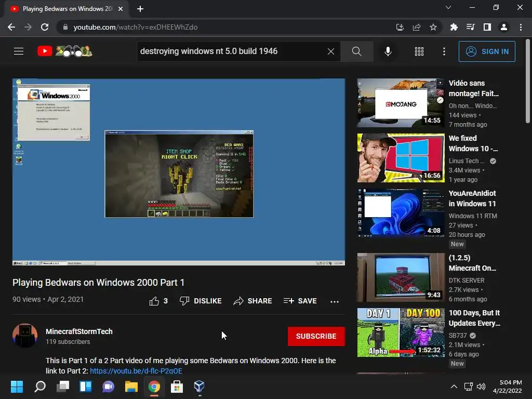The image size is (532, 399).
Task: Open the Part 2 youtu.be link
Action: [x=136, y=371]
